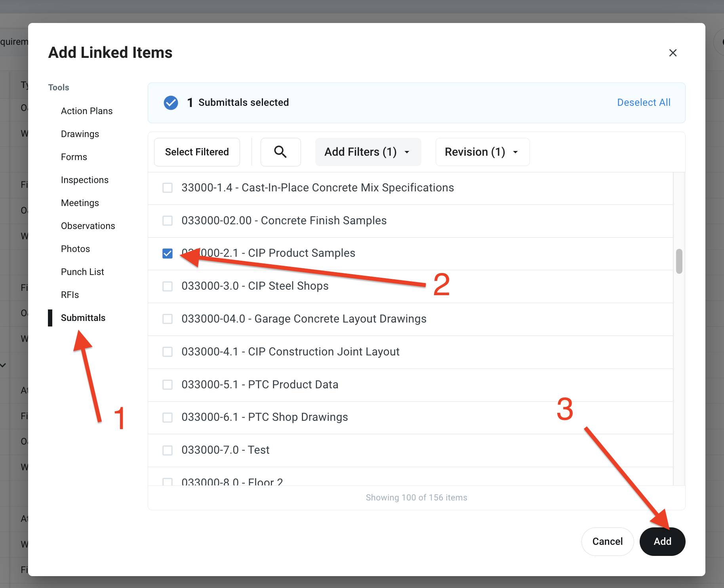Image resolution: width=724 pixels, height=588 pixels.
Task: Tick the PTC Product Data checkbox
Action: [168, 385]
